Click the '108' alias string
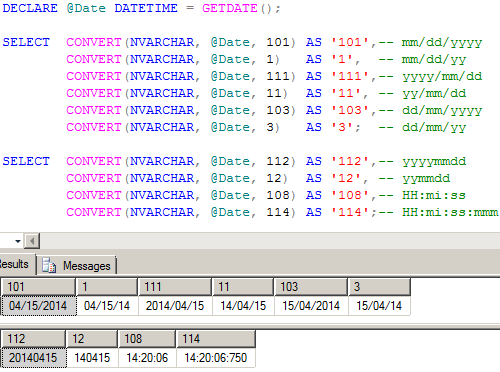The width and height of the screenshot is (500, 372). 350,195
